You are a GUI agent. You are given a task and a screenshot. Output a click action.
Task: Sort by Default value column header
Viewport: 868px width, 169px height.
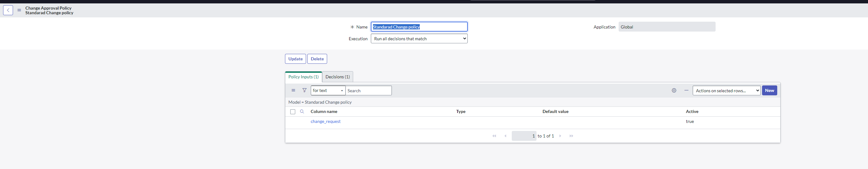tap(555, 111)
